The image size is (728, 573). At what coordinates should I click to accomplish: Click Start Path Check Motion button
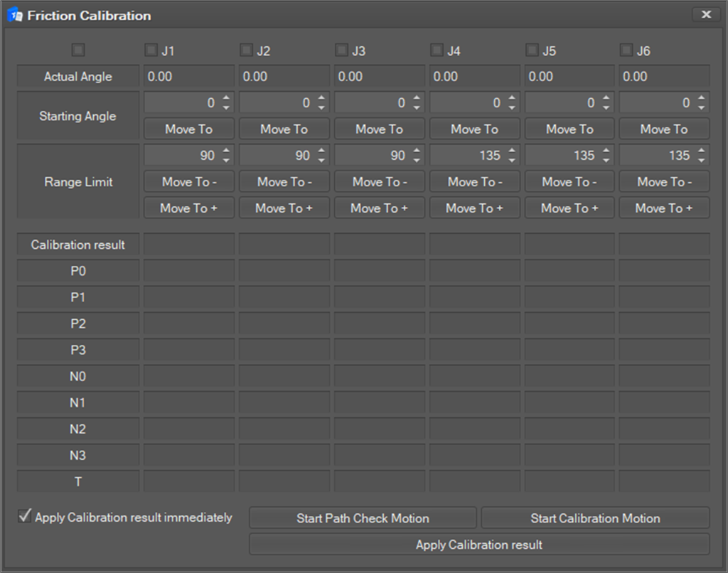[363, 518]
